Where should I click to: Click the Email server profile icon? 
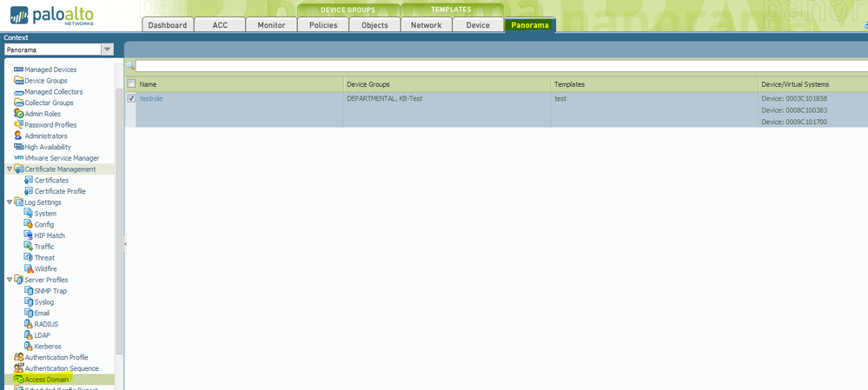28,313
